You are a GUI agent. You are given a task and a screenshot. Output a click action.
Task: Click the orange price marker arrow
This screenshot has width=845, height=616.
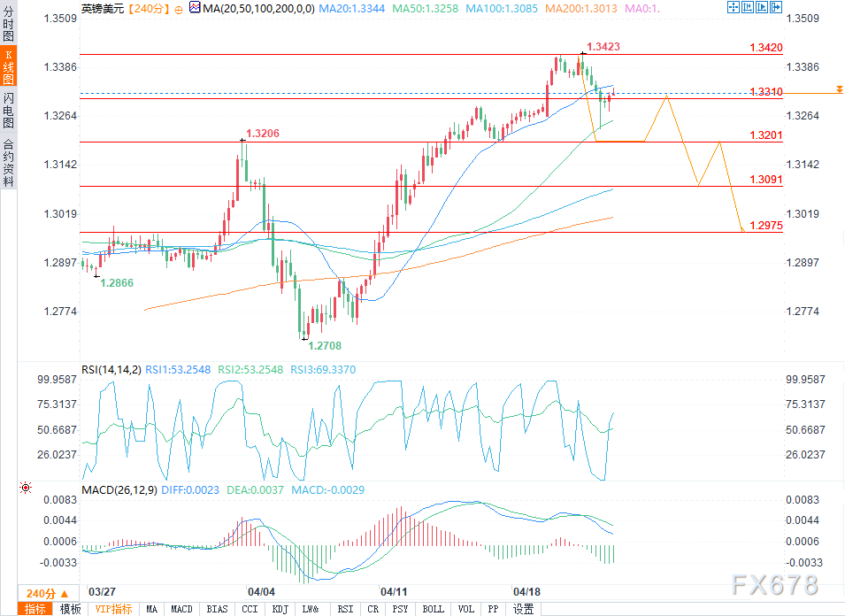click(839, 89)
